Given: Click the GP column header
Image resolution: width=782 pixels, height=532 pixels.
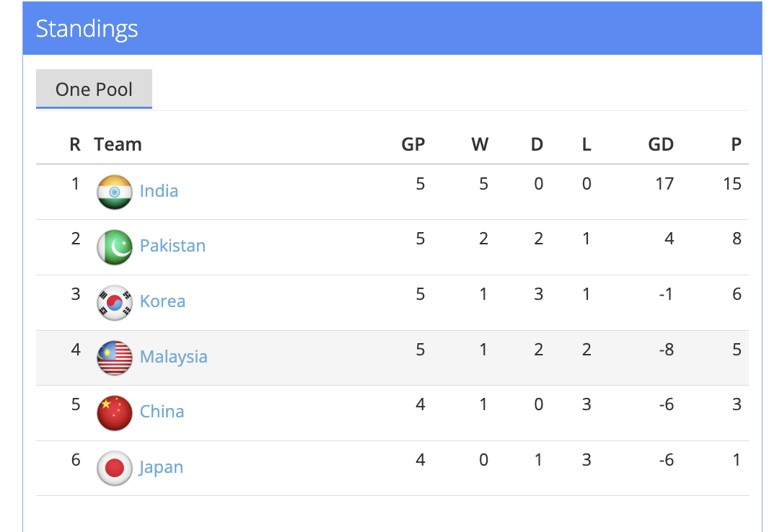Looking at the screenshot, I should click(413, 144).
